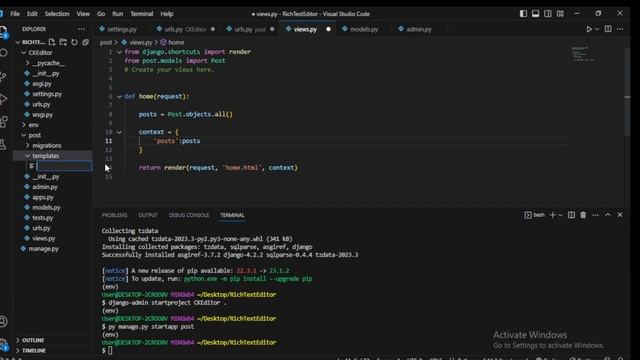
Task: Split the editor right
Action: click(608, 29)
